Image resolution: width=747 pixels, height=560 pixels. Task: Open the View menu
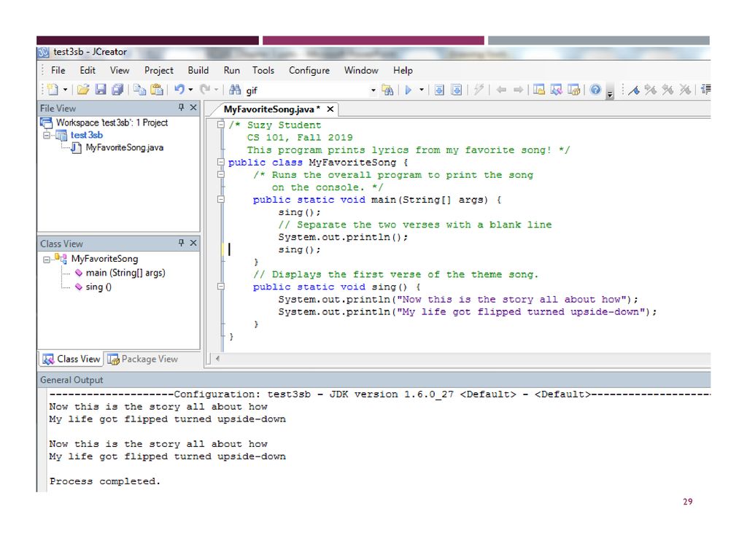[x=120, y=71]
